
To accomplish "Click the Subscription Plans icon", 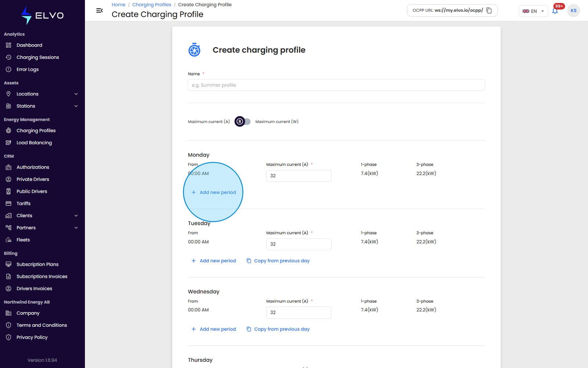I will 8,264.
